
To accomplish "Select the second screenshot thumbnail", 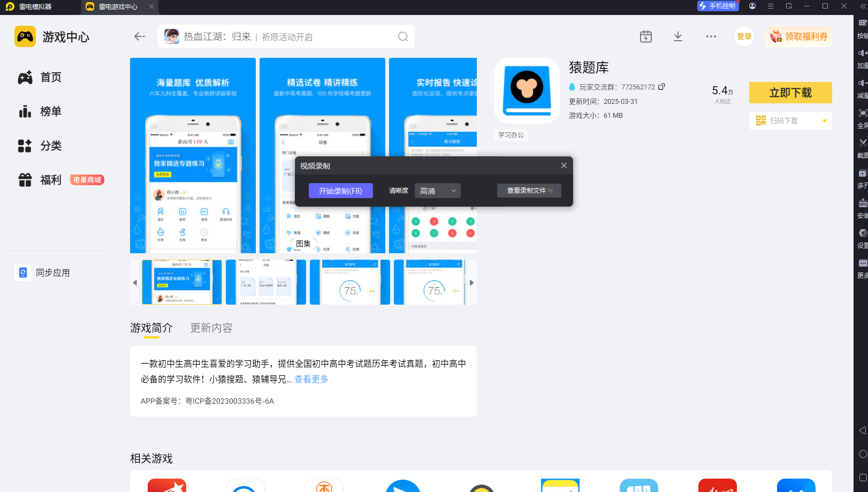I will tap(266, 282).
